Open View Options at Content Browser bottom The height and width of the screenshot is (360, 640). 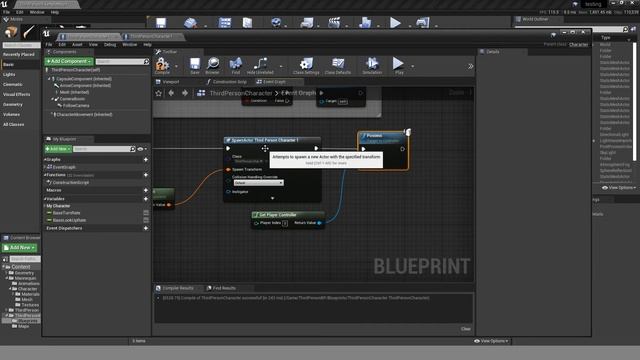tap(491, 341)
